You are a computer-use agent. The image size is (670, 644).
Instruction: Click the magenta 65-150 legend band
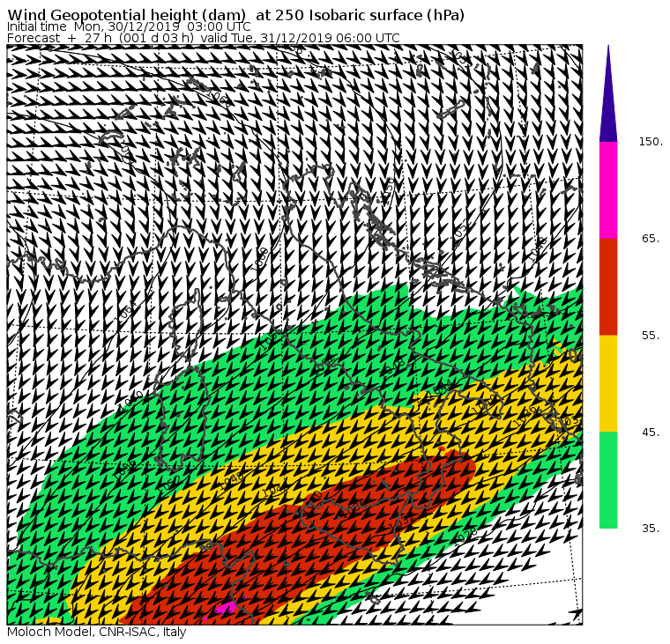[x=608, y=190]
